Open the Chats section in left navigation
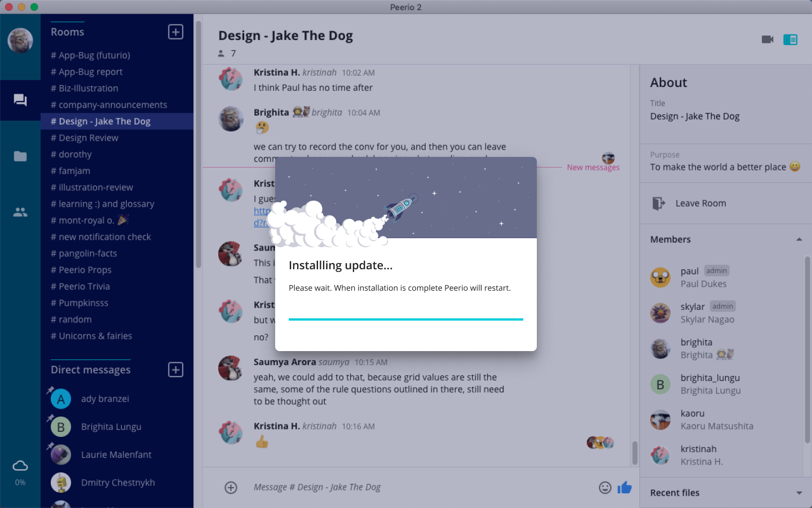Image resolution: width=812 pixels, height=508 pixels. (x=20, y=100)
